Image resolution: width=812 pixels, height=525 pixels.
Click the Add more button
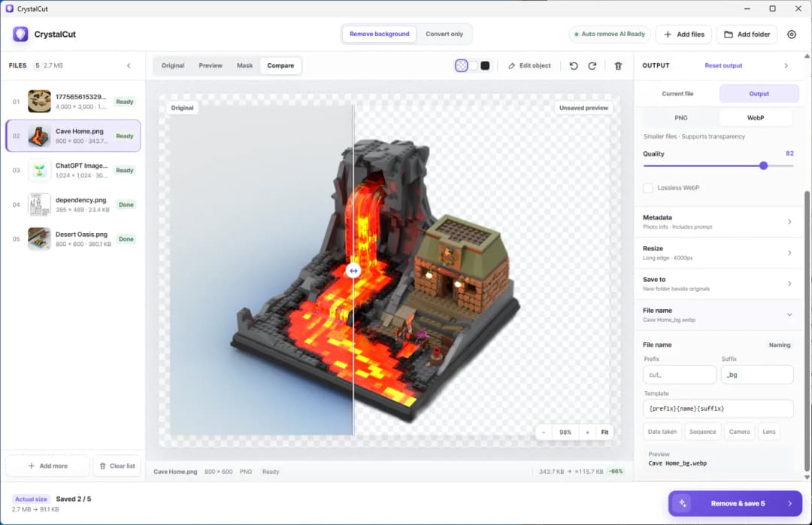pyautogui.click(x=47, y=466)
